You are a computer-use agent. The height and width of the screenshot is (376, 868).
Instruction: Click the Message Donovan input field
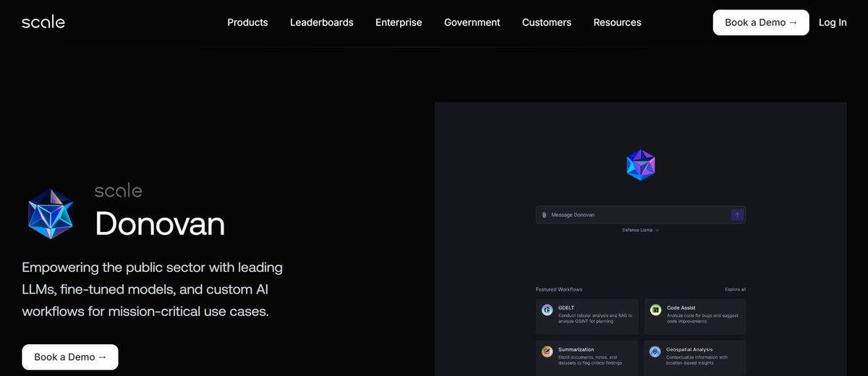coord(640,215)
